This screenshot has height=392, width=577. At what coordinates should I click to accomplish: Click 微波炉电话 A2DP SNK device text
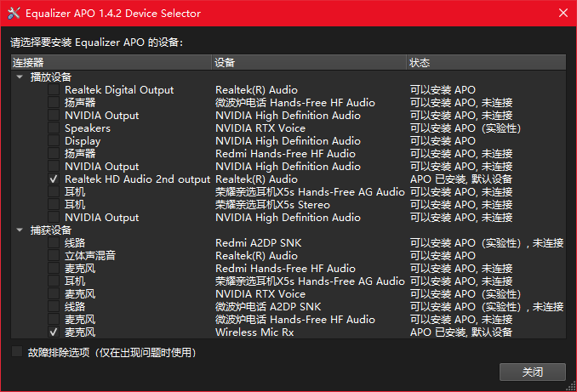(x=268, y=307)
